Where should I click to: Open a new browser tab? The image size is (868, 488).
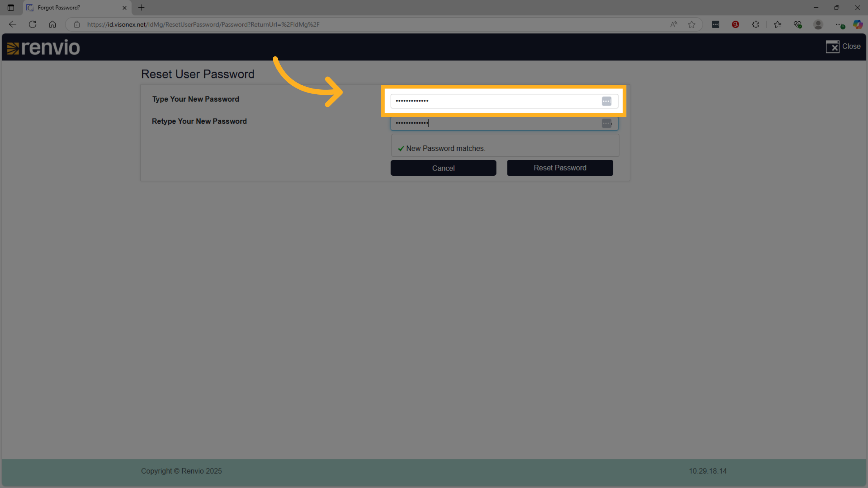point(141,8)
